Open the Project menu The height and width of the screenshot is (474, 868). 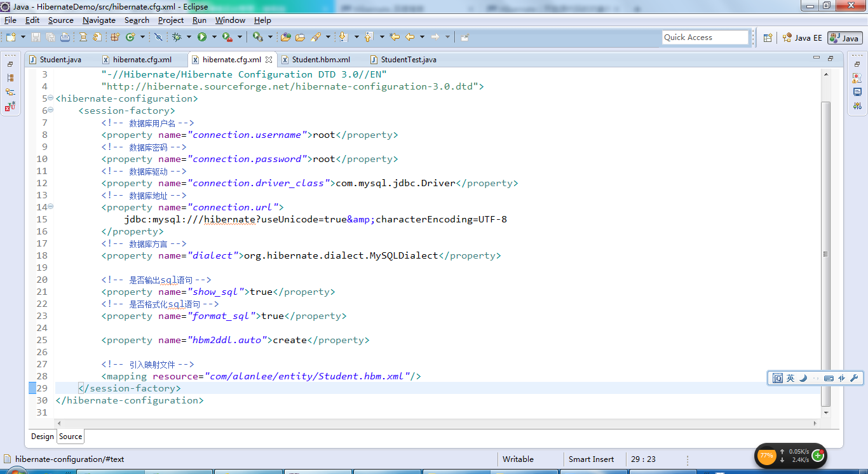[x=171, y=20]
